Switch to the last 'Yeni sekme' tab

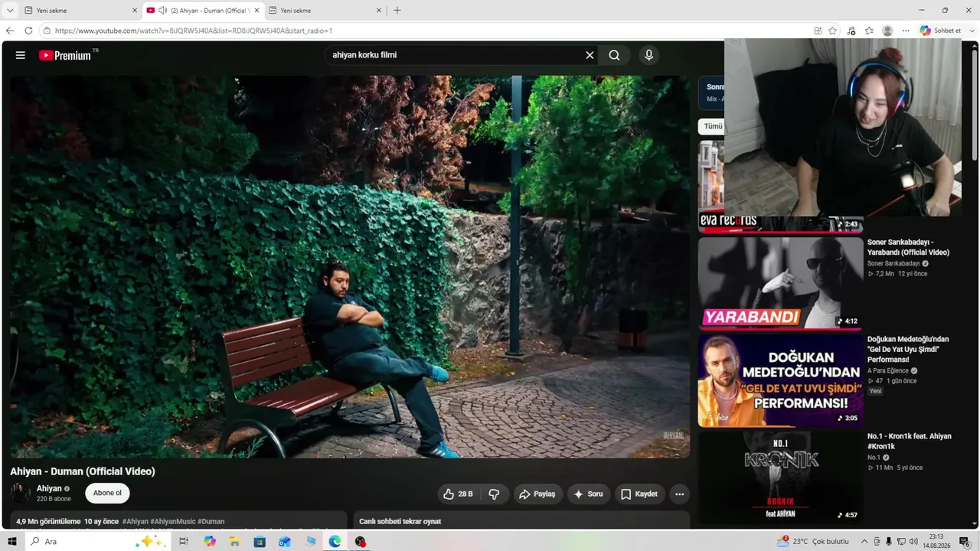click(325, 11)
